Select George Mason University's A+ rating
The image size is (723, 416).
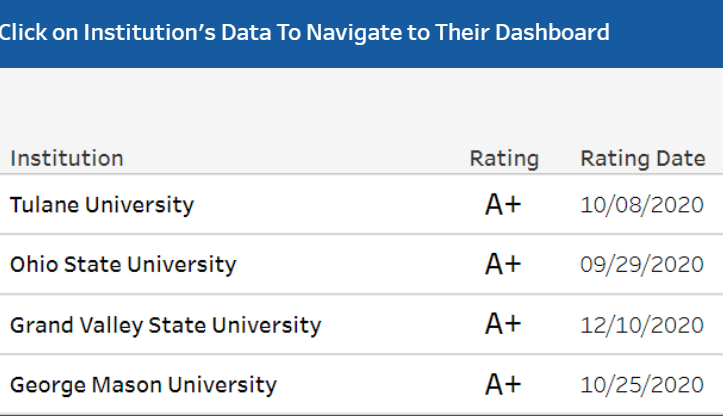coord(503,385)
